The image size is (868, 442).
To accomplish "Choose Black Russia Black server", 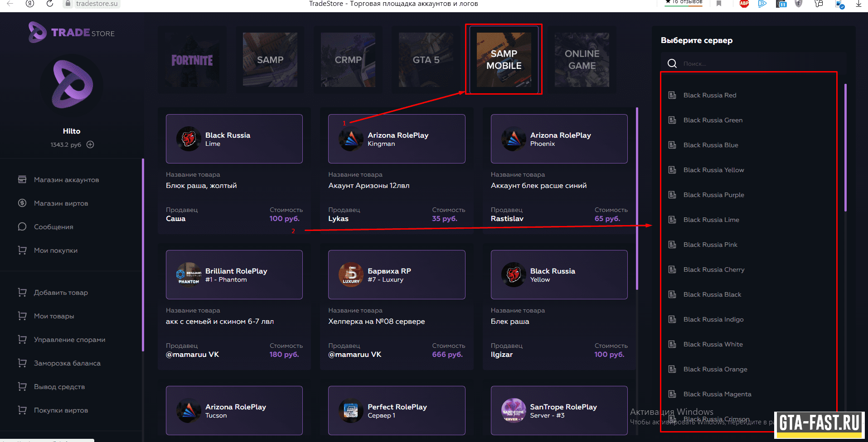I will pyautogui.click(x=712, y=294).
